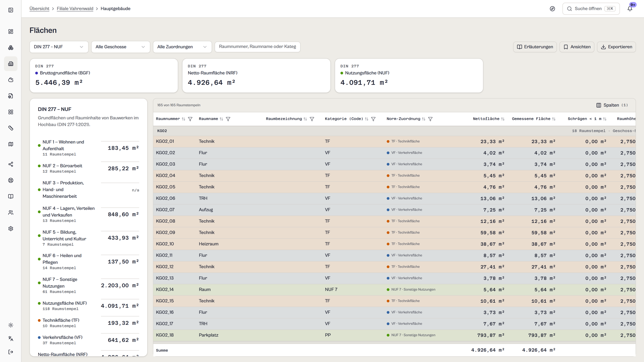Filter the Norm-Zuordnung column
This screenshot has width=644, height=362.
point(430,119)
